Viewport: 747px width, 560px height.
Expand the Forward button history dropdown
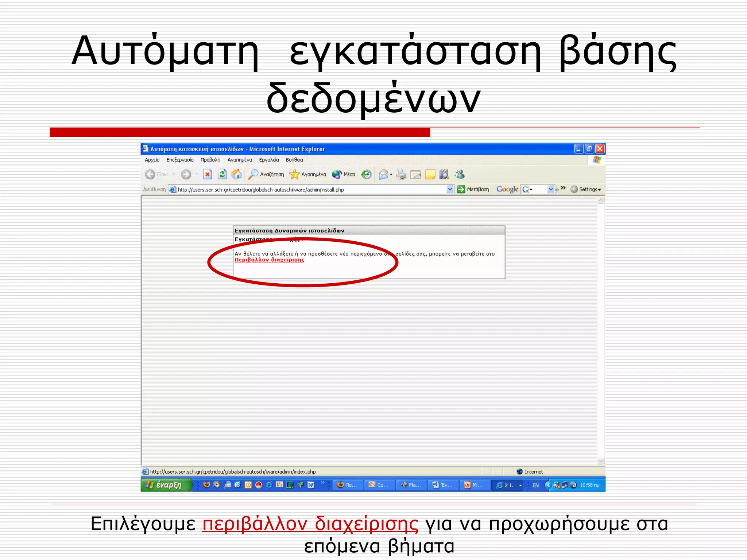197,175
